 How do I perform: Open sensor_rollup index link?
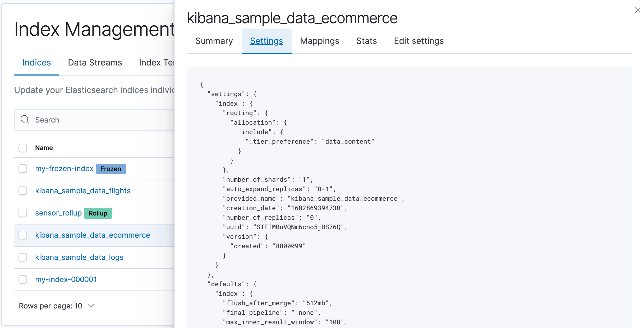[58, 213]
